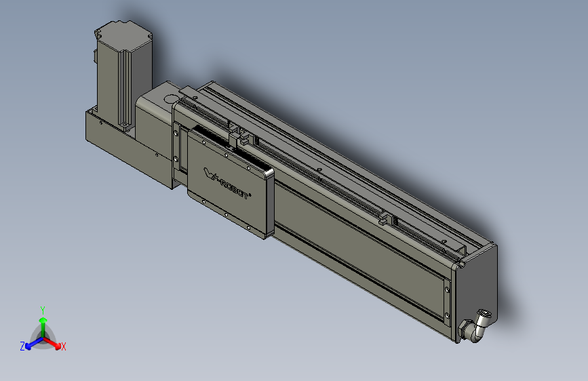The width and height of the screenshot is (588, 381).
Task: Click the round hole on coupling housing
Action: point(172,99)
